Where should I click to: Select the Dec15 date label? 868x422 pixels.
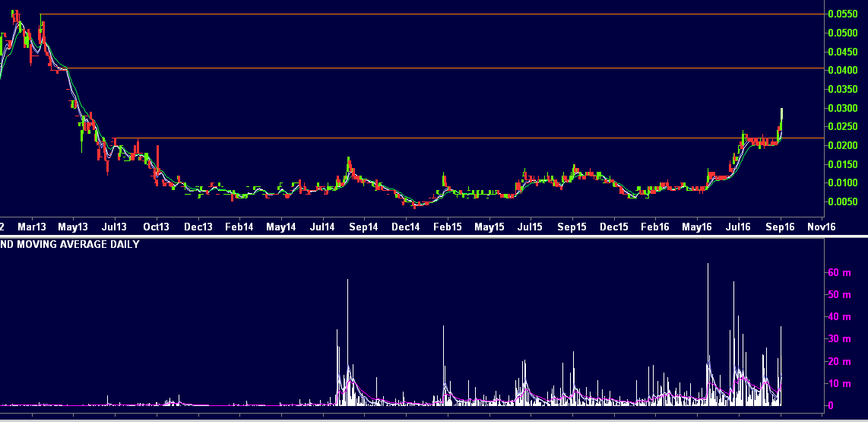point(614,227)
